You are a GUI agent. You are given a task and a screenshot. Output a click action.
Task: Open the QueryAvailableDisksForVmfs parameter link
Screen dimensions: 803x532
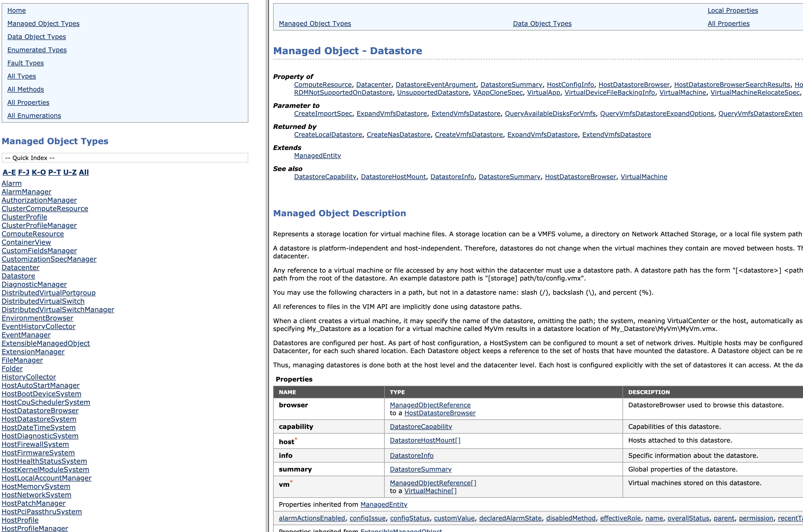point(550,114)
